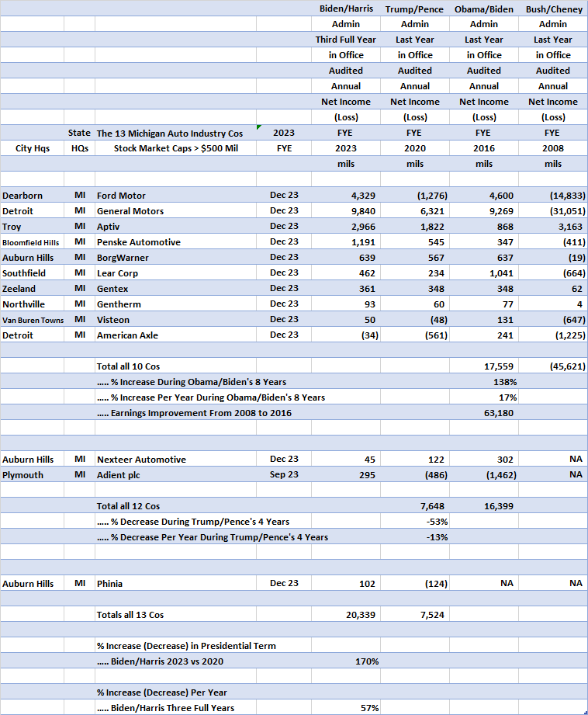Select Adient's 'Sep 23' fiscal year cell
Viewport: 588px width, 715px height.
[x=284, y=474]
